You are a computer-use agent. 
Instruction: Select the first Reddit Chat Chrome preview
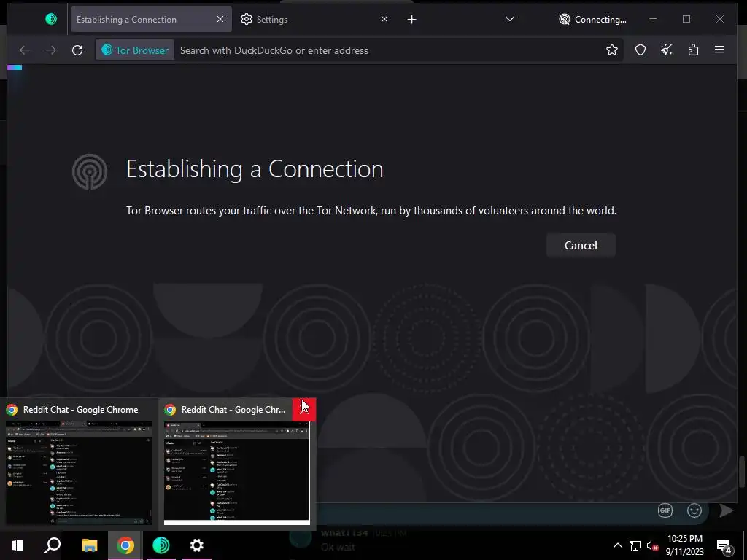click(79, 464)
